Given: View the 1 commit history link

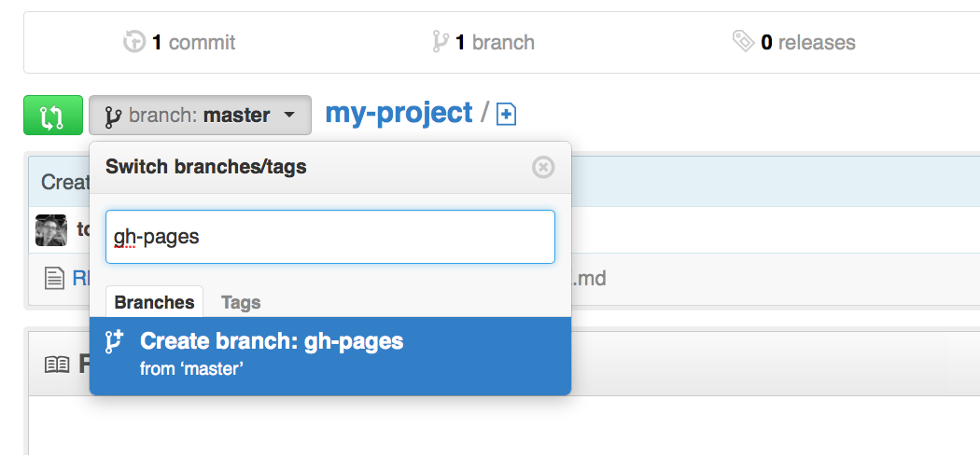Looking at the screenshot, I should click(x=179, y=43).
